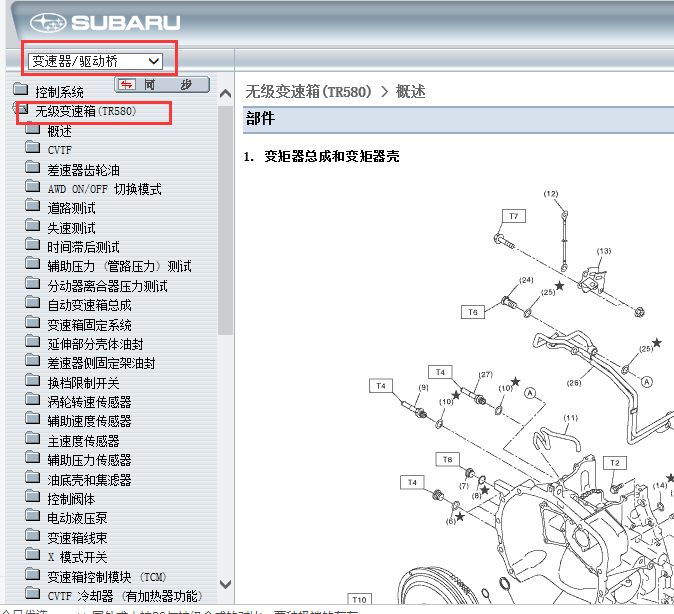Select 控制系统 in the tree
674x614 pixels.
click(59, 92)
